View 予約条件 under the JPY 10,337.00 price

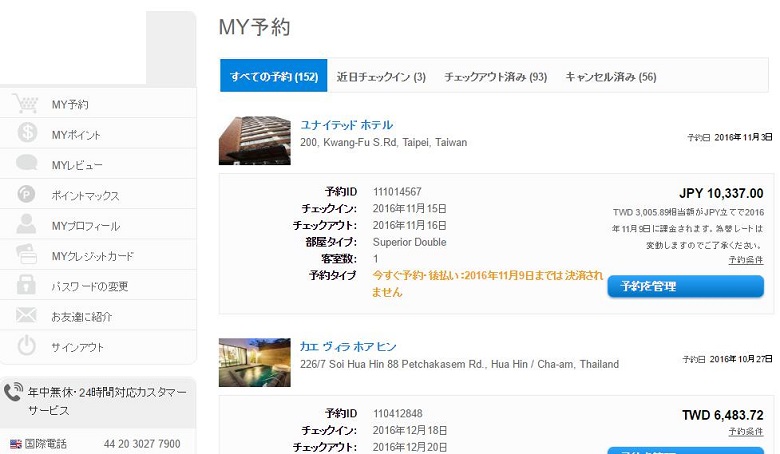(745, 260)
